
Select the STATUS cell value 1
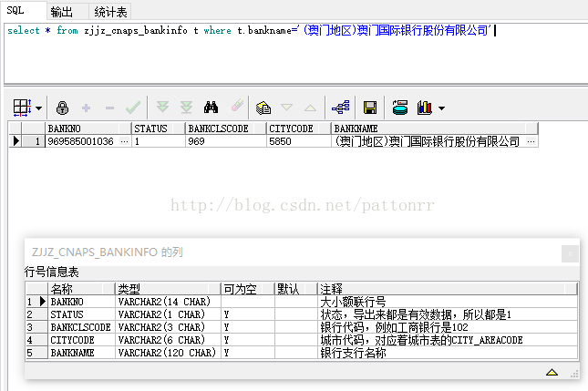tap(159, 141)
